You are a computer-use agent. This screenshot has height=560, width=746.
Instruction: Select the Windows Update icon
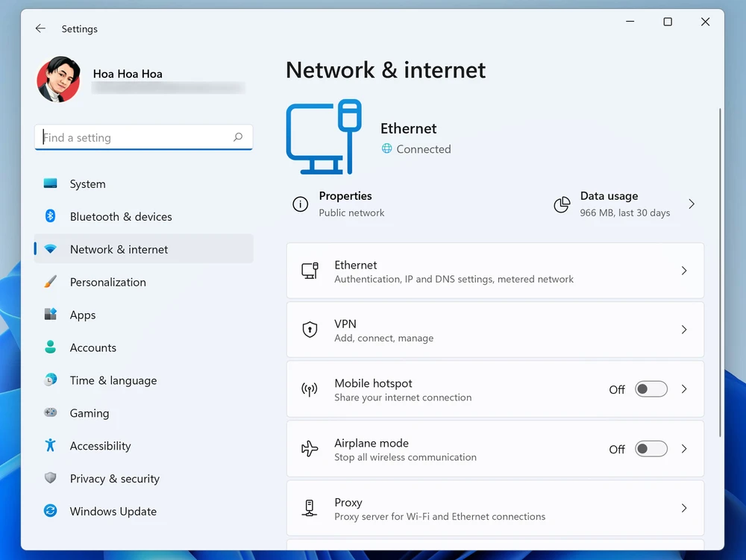[50, 512]
